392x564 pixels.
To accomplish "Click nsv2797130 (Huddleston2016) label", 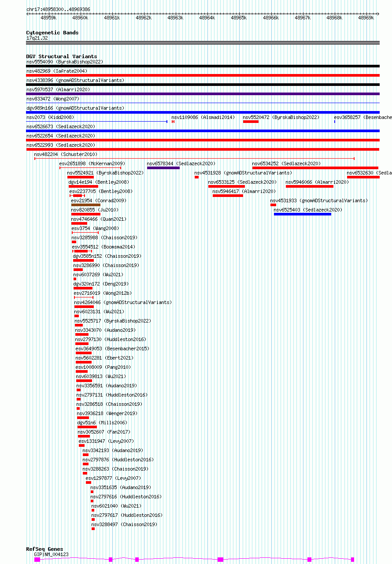I will 111,339.
